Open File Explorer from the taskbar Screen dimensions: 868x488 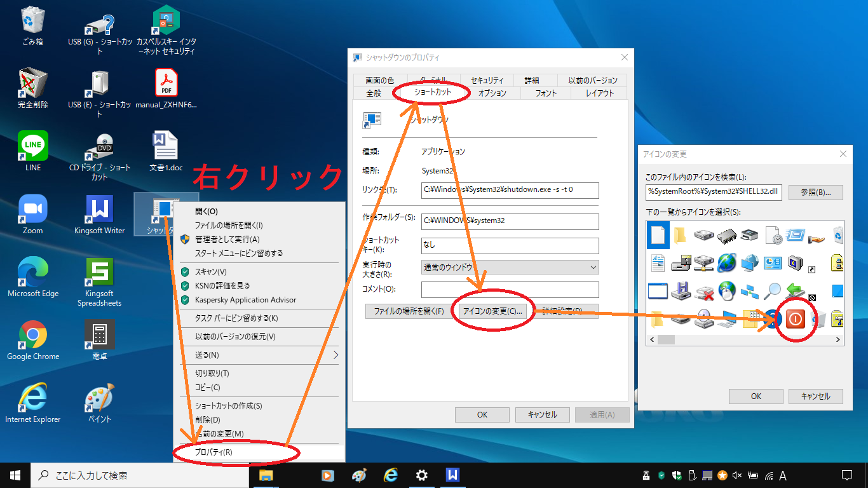click(266, 475)
